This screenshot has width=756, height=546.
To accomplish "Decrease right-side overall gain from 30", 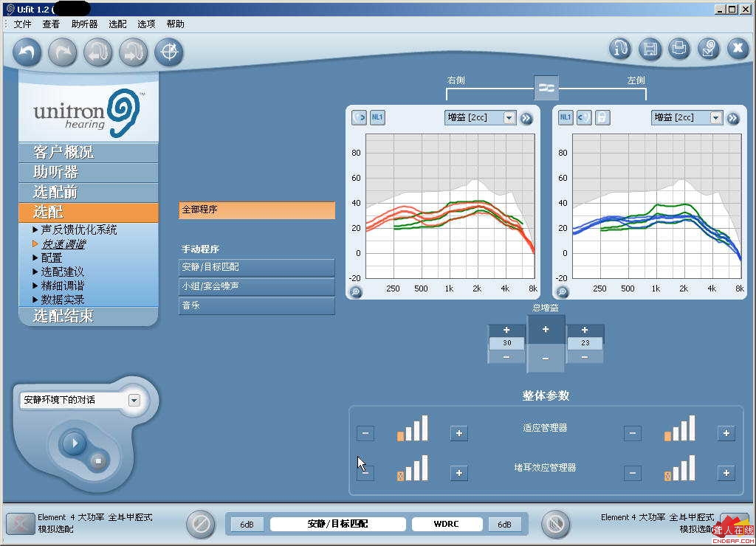I will [506, 357].
